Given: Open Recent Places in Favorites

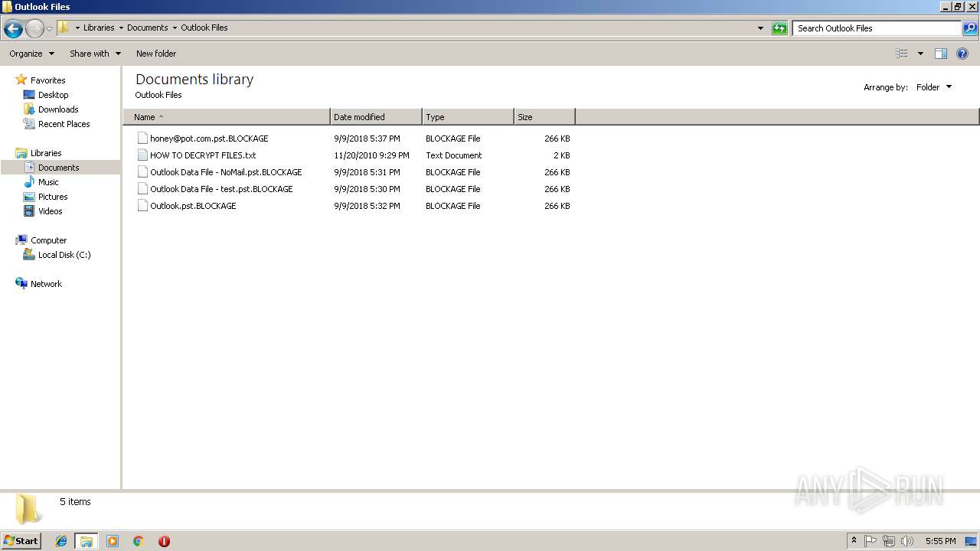Looking at the screenshot, I should click(64, 124).
